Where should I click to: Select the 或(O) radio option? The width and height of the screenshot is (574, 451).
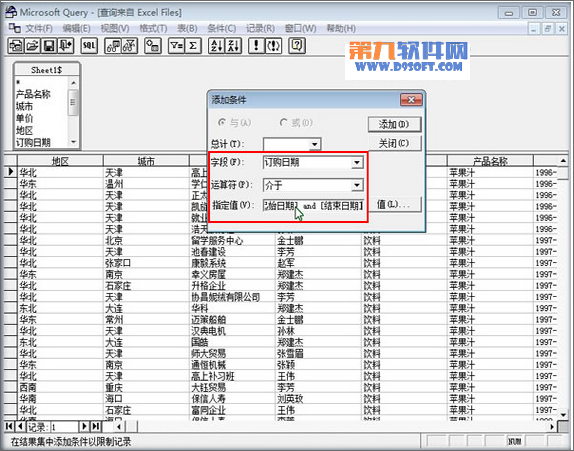[x=296, y=122]
